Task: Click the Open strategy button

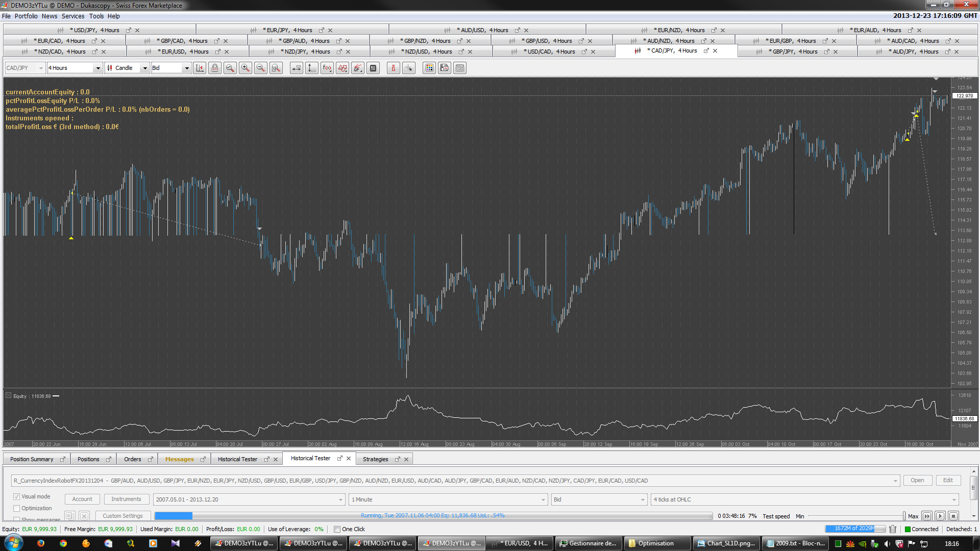Action: click(x=917, y=480)
